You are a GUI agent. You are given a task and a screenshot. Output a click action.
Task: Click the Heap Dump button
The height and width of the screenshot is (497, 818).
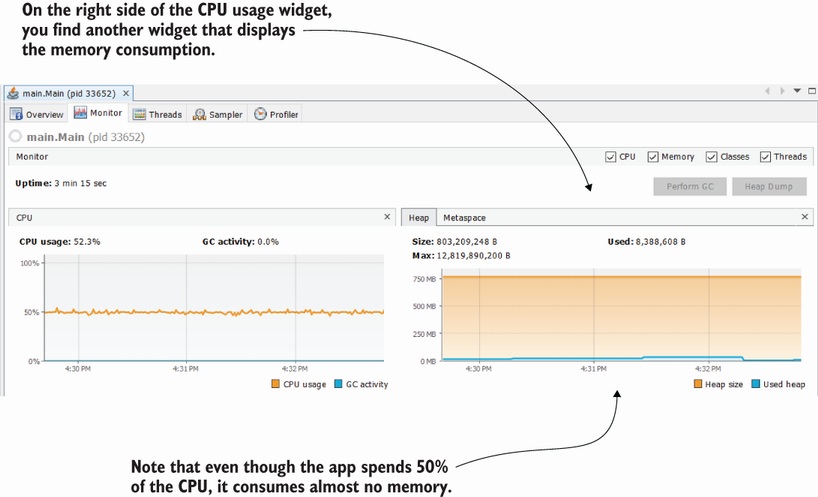coord(768,186)
